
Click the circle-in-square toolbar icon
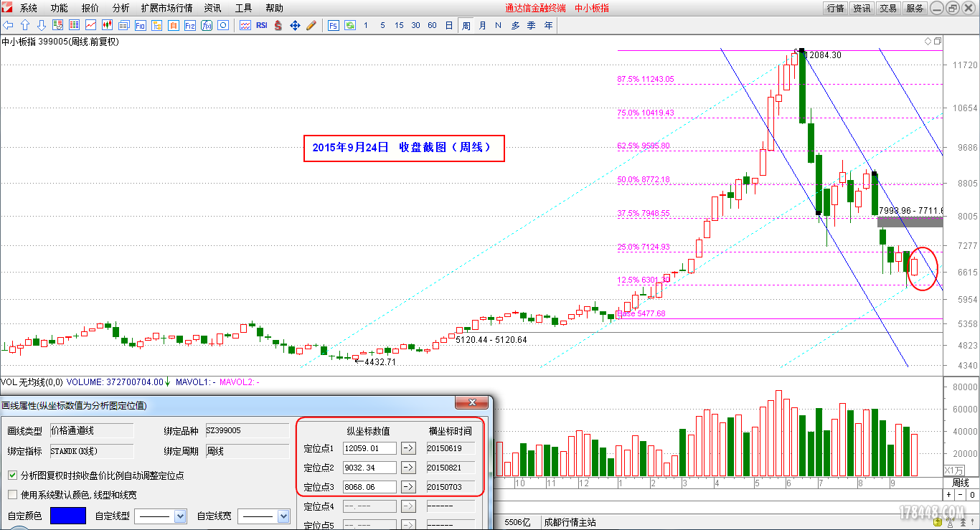point(223,25)
